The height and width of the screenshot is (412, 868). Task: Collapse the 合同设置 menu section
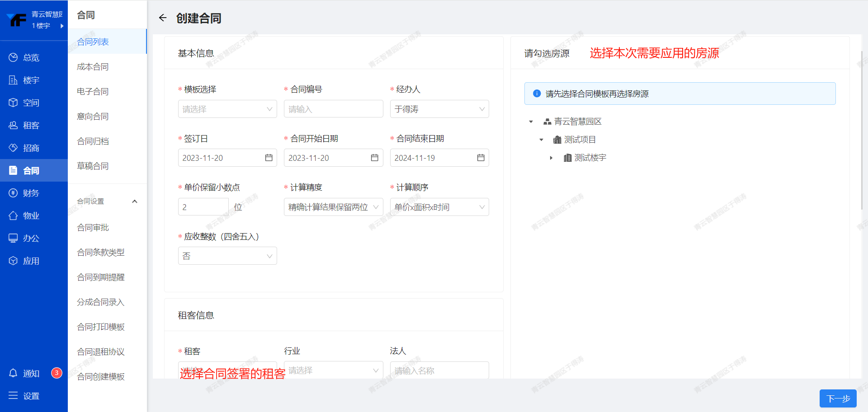(134, 201)
